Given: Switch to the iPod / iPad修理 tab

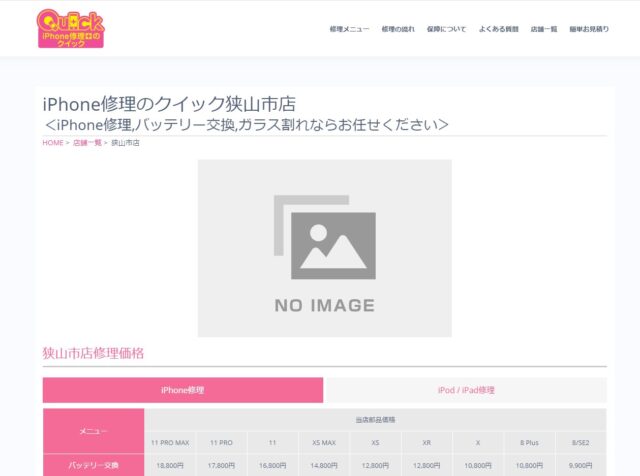Looking at the screenshot, I should tap(466, 390).
